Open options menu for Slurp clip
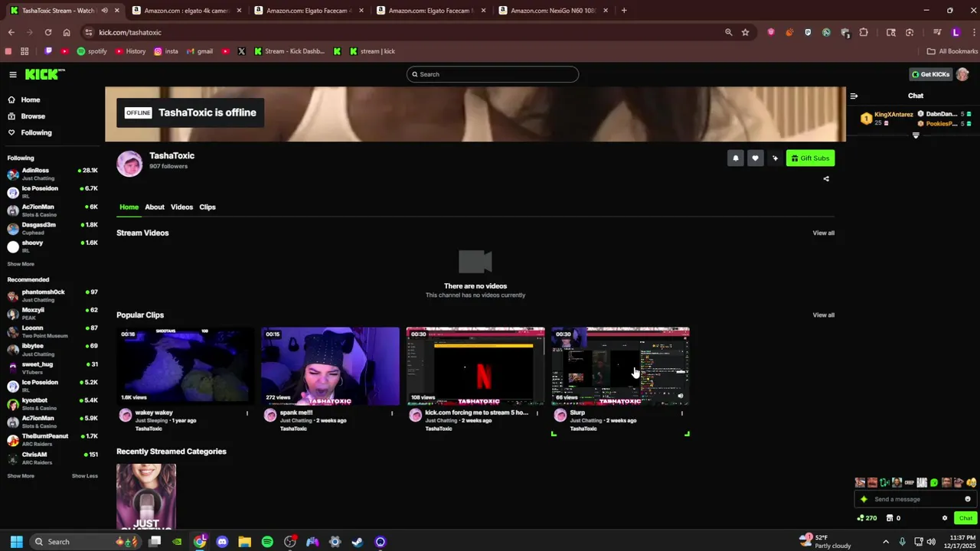The width and height of the screenshot is (980, 551). coord(682,413)
